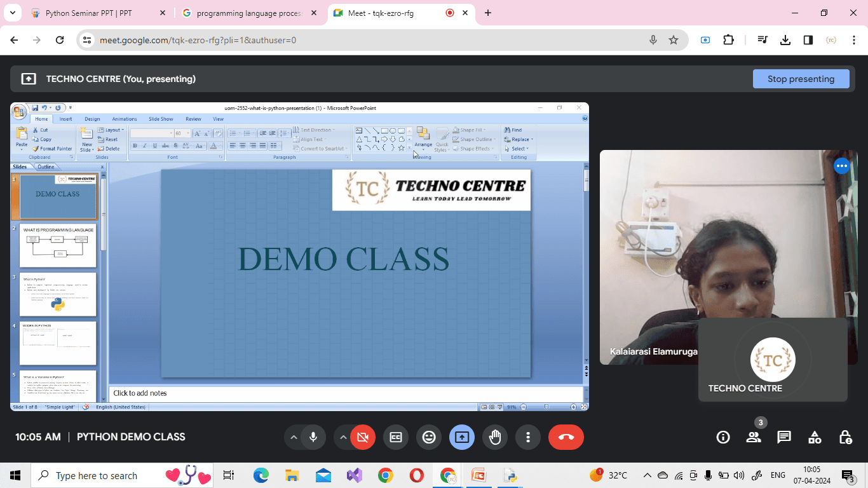Toggle underline formatting in Font group

click(x=154, y=146)
